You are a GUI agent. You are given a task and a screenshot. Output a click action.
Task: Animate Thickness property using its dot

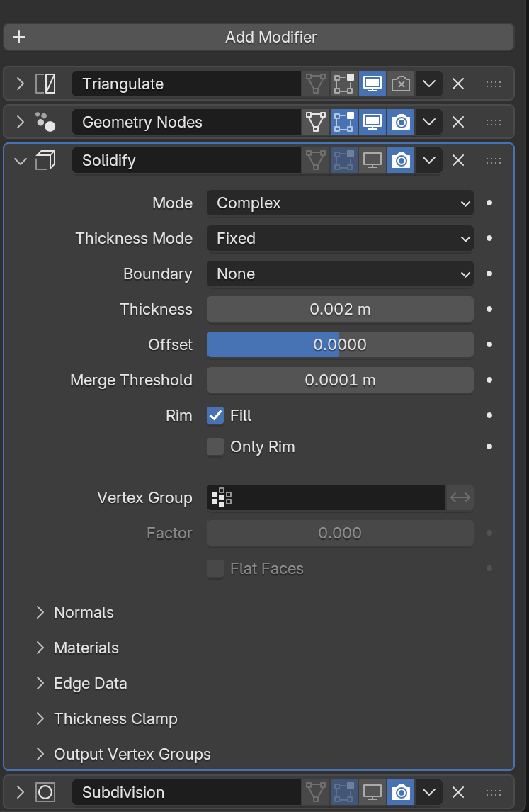(489, 310)
